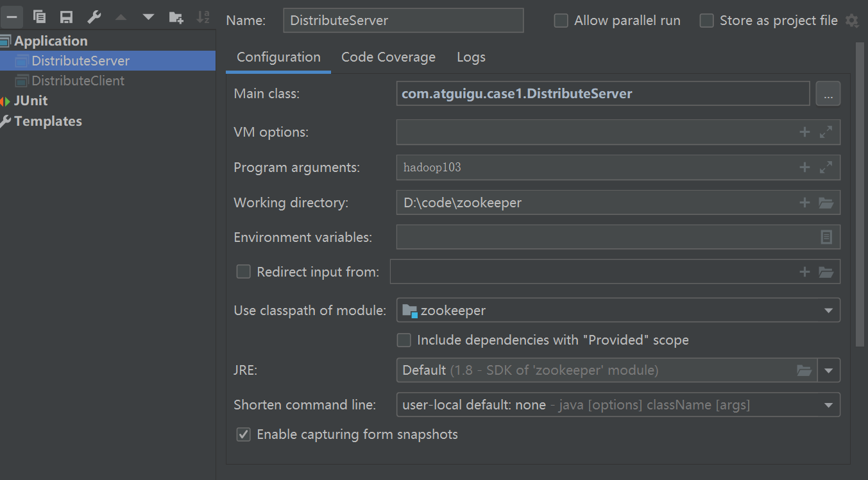Sort configurations alphabetically
This screenshot has width=868, height=480.
[x=203, y=17]
